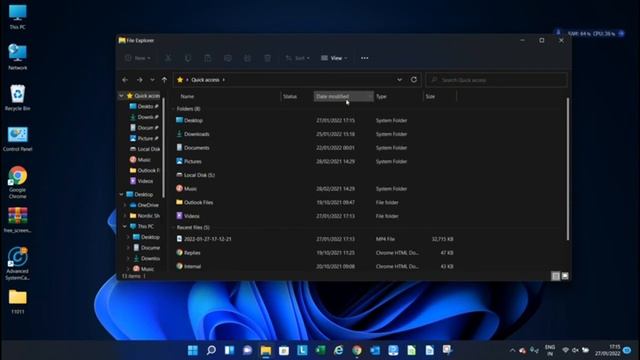The height and width of the screenshot is (360, 640).
Task: Go forward with the forward arrow
Action: [140, 80]
